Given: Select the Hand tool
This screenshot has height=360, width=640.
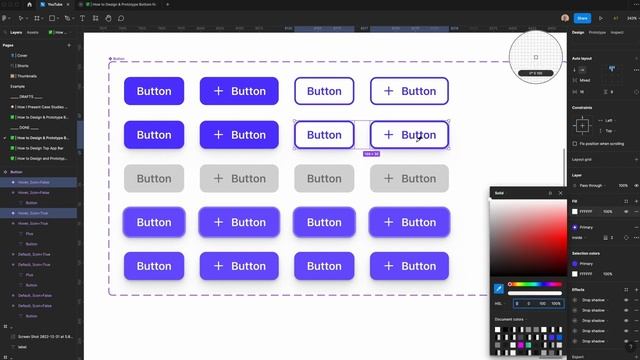Looking at the screenshot, I should click(108, 18).
